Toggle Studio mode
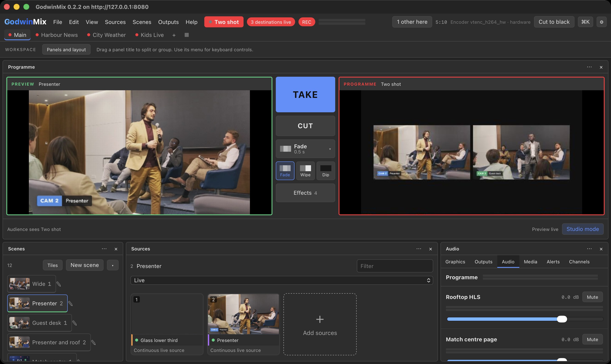The width and height of the screenshot is (611, 364). coord(583,229)
